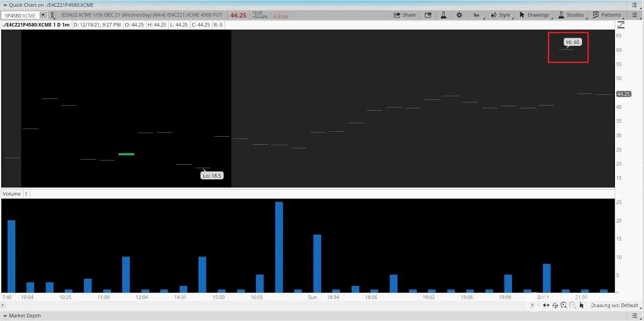644x321 pixels.
Task: Click the zoom in magnifier icon
Action: [x=564, y=305]
